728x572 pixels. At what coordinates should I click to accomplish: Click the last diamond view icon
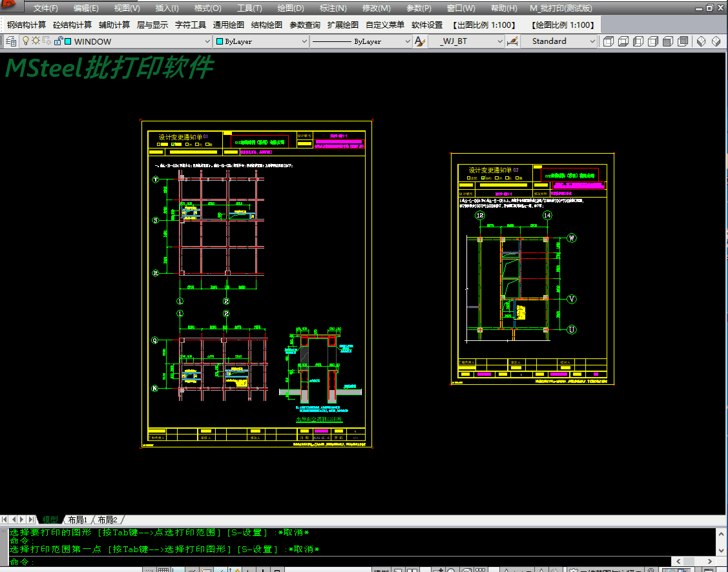pyautogui.click(x=716, y=41)
